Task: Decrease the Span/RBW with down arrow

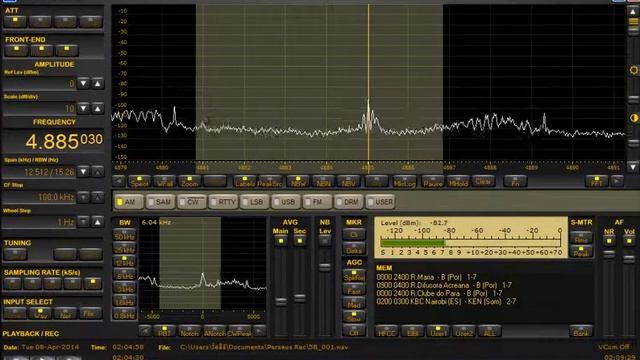Action: point(83,172)
